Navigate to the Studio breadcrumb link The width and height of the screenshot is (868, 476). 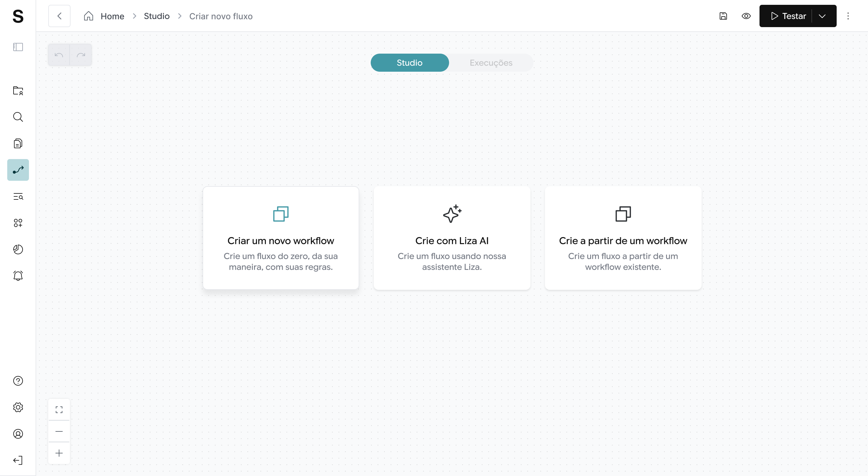156,16
